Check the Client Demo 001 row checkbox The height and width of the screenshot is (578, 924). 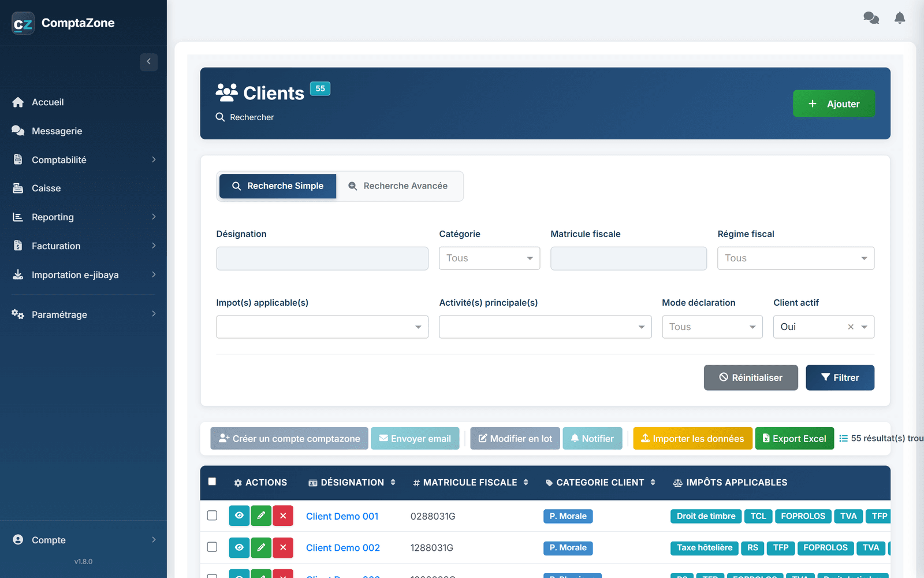click(x=212, y=515)
